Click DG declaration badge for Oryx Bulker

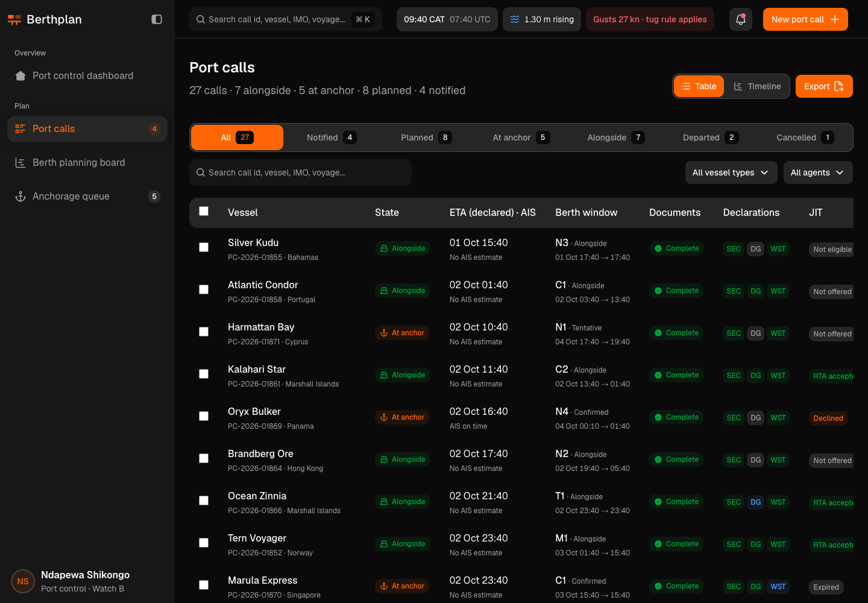click(x=756, y=418)
